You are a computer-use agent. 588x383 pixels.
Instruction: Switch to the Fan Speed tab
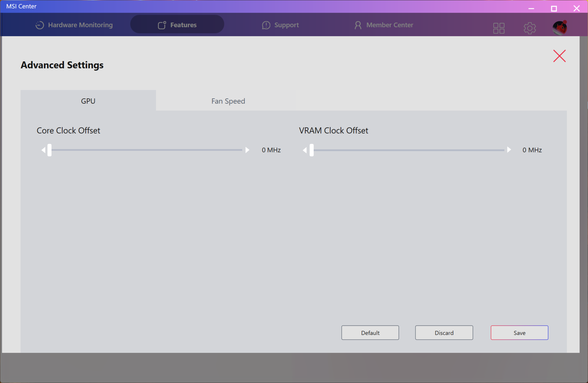pos(228,101)
